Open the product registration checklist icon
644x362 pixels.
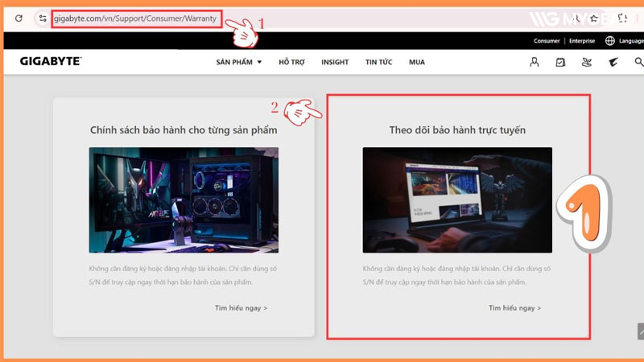560,63
